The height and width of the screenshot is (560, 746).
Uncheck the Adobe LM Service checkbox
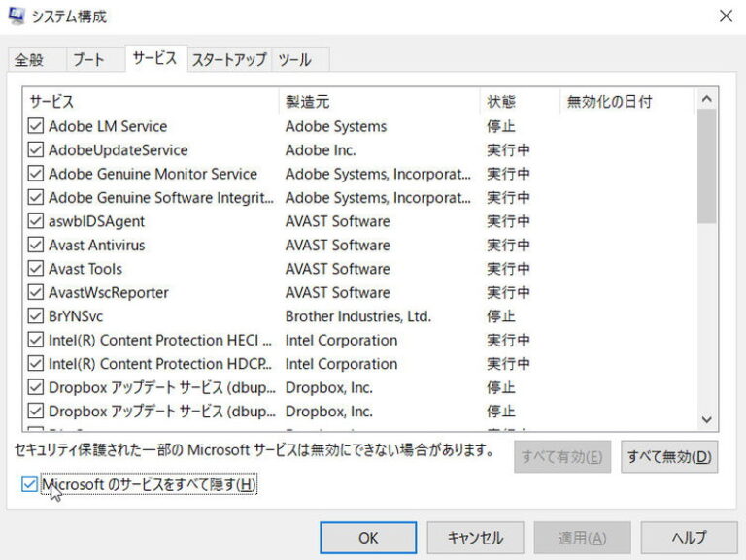tap(36, 126)
